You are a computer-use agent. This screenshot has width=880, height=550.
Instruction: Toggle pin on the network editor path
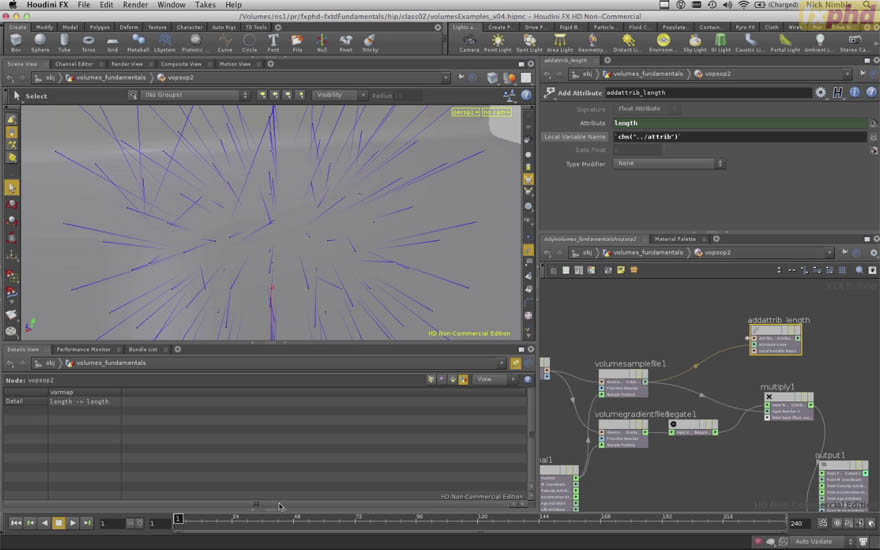click(x=845, y=253)
